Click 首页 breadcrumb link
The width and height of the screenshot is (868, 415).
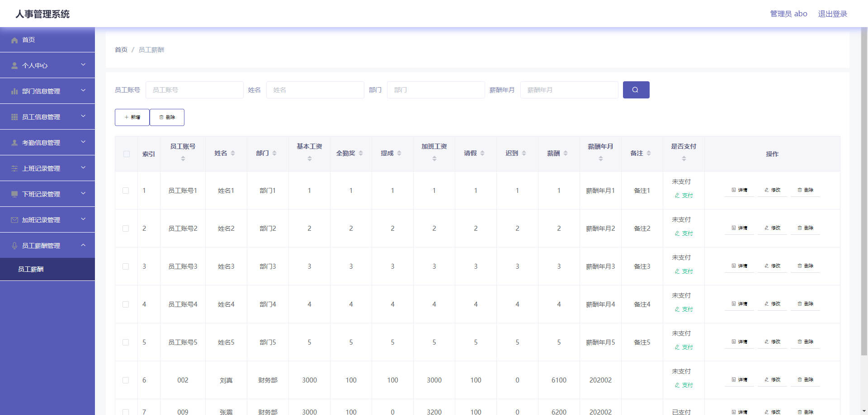point(121,50)
